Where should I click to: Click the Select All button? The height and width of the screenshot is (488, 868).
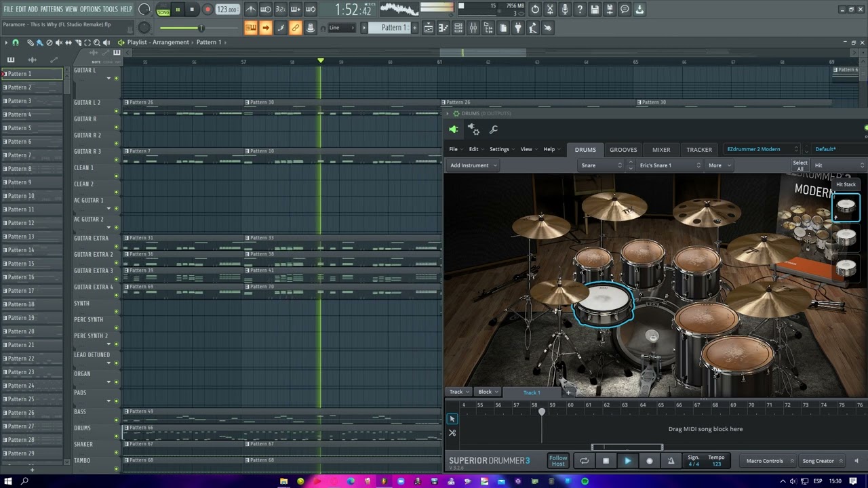800,165
